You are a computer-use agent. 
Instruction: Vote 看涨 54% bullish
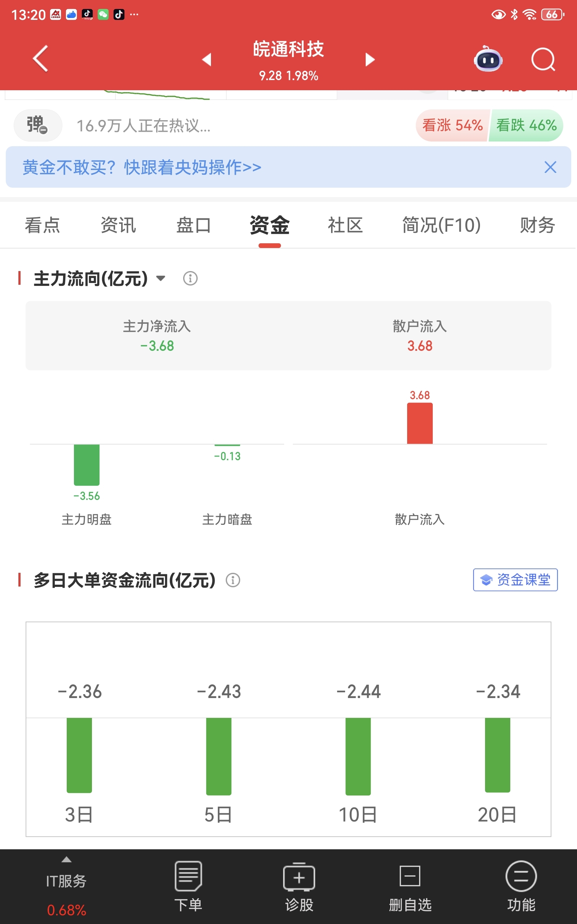(452, 125)
